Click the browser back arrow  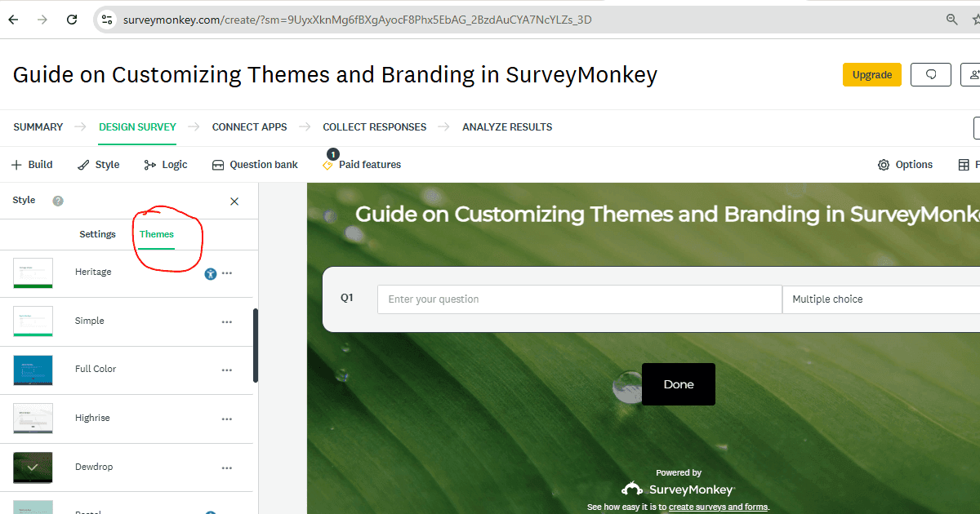[x=13, y=20]
